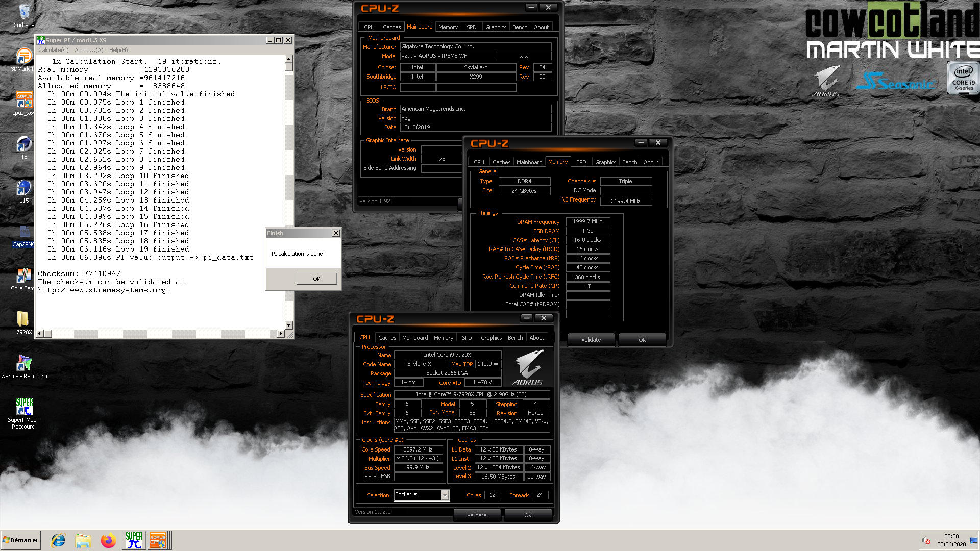
Task: Click Validate in Memory CPU-Z window
Action: (x=591, y=340)
